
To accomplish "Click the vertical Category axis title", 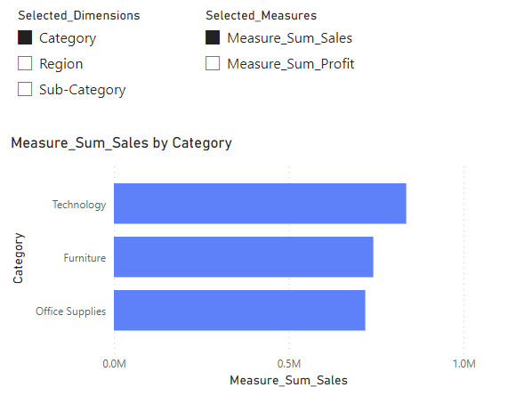I will 18,258.
